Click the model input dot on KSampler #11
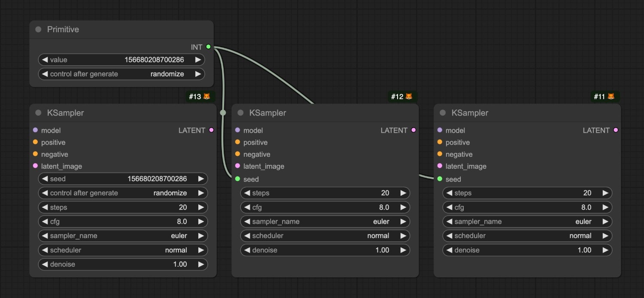644x298 pixels. point(440,130)
